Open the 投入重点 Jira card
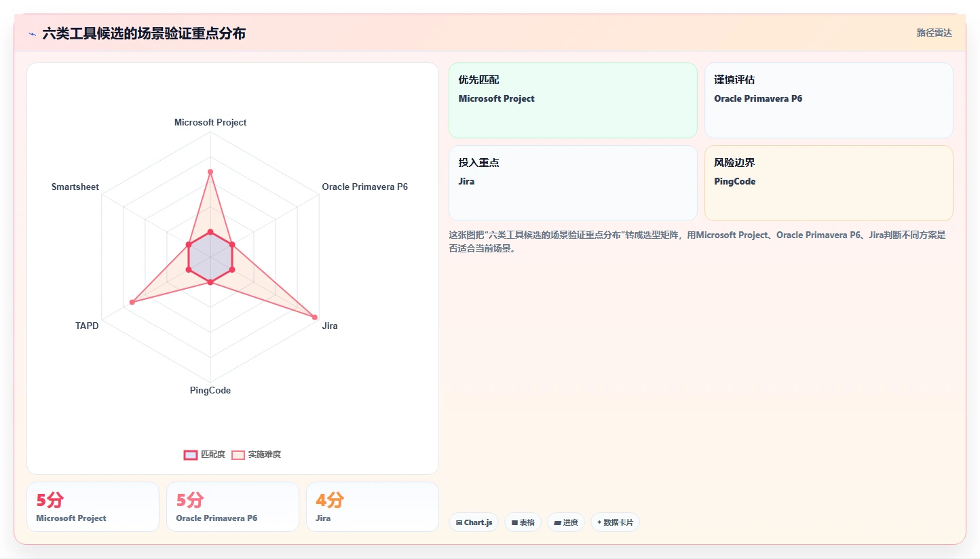The image size is (980, 559). (573, 183)
